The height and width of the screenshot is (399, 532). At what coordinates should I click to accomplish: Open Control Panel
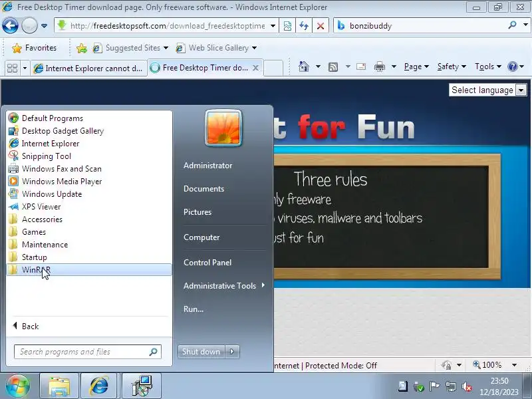[207, 262]
